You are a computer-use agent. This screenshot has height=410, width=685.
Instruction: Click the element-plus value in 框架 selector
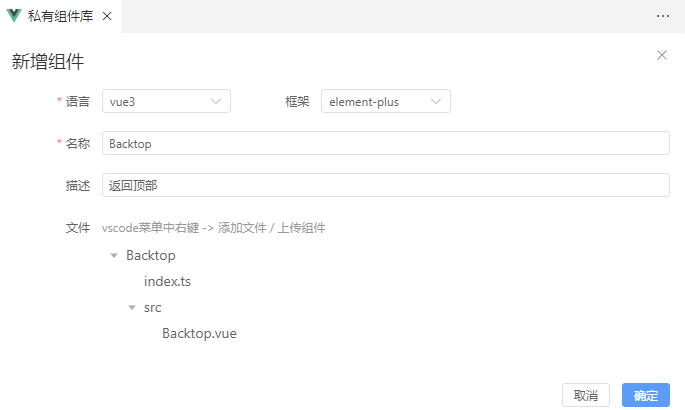[365, 101]
